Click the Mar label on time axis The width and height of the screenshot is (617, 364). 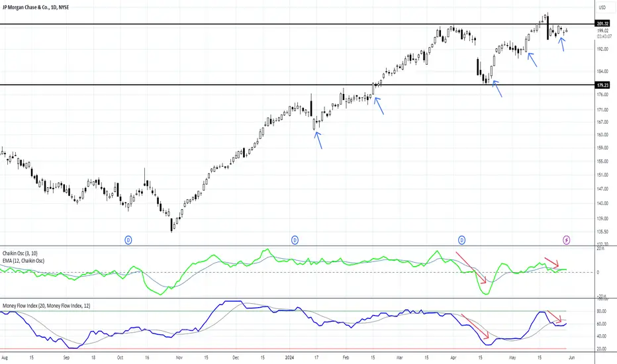[x=400, y=357]
